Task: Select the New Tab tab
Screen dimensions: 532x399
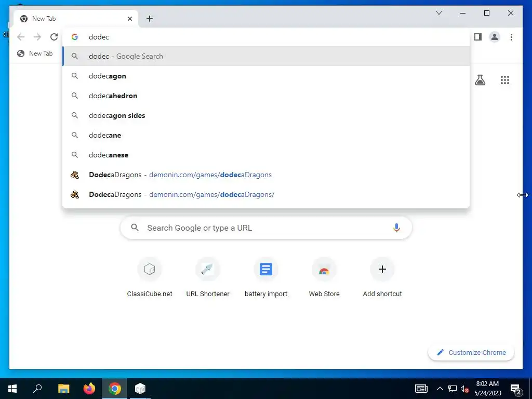Action: pos(76,19)
